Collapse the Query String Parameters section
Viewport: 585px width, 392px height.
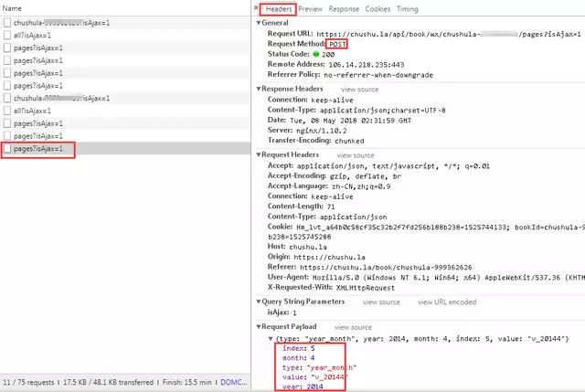click(x=259, y=302)
